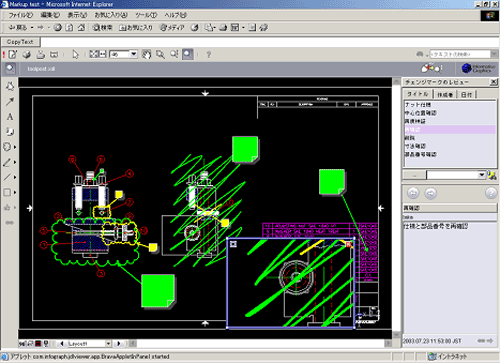Open the zoom percentage dropdown
500x364 pixels.
[x=134, y=54]
